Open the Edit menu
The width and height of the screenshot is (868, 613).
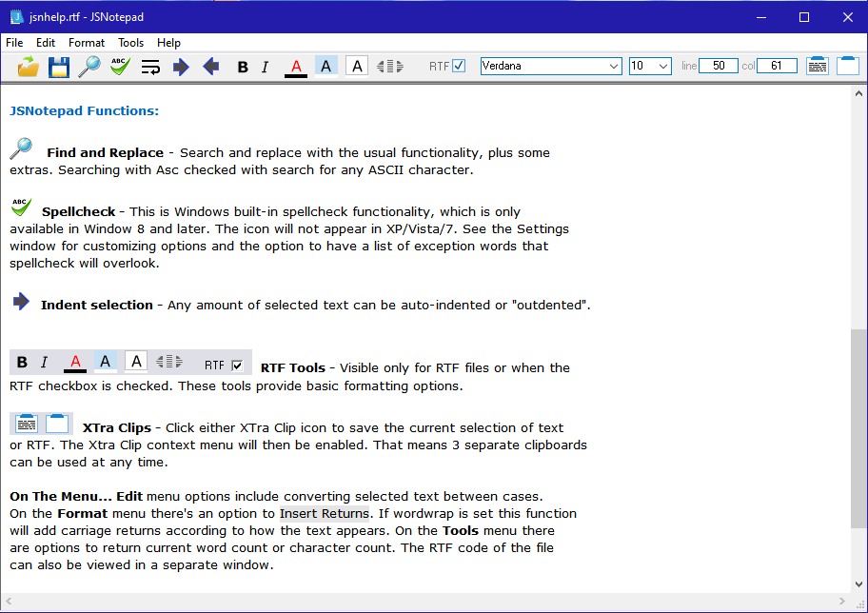click(46, 43)
